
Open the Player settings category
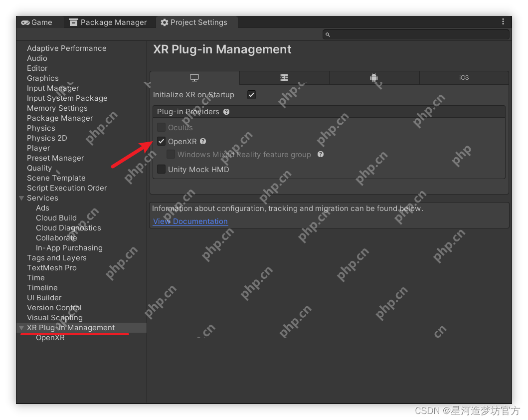(x=38, y=148)
